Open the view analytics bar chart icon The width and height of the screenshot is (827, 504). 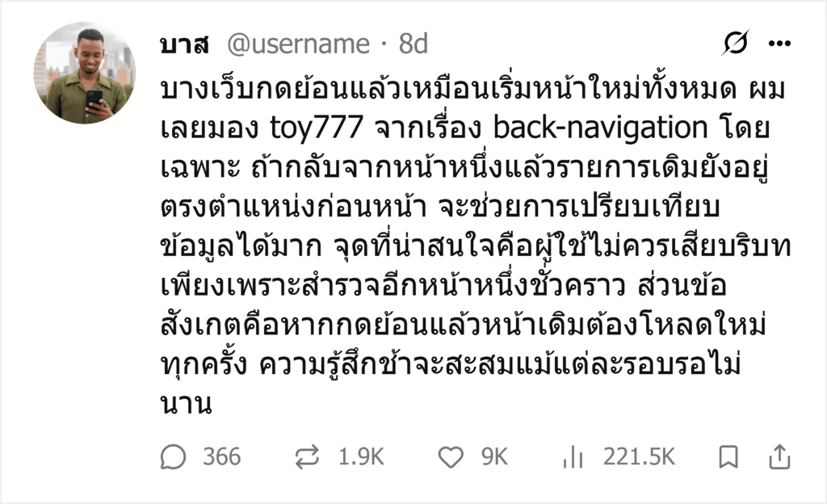click(573, 457)
